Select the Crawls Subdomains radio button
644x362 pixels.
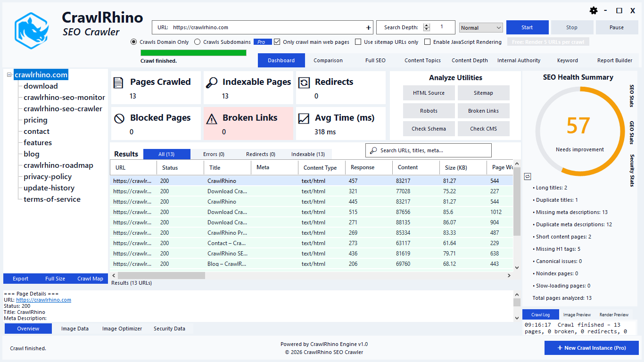(x=197, y=42)
